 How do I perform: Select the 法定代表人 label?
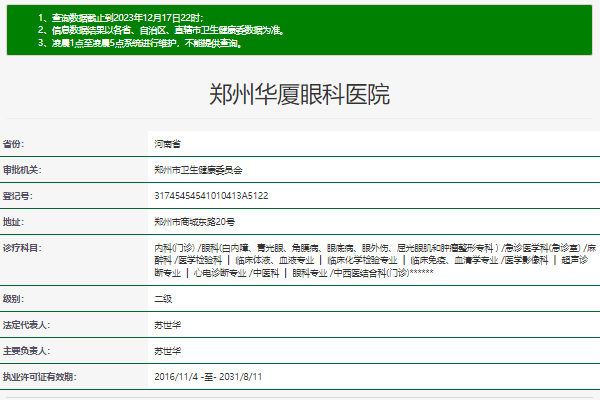coord(27,325)
